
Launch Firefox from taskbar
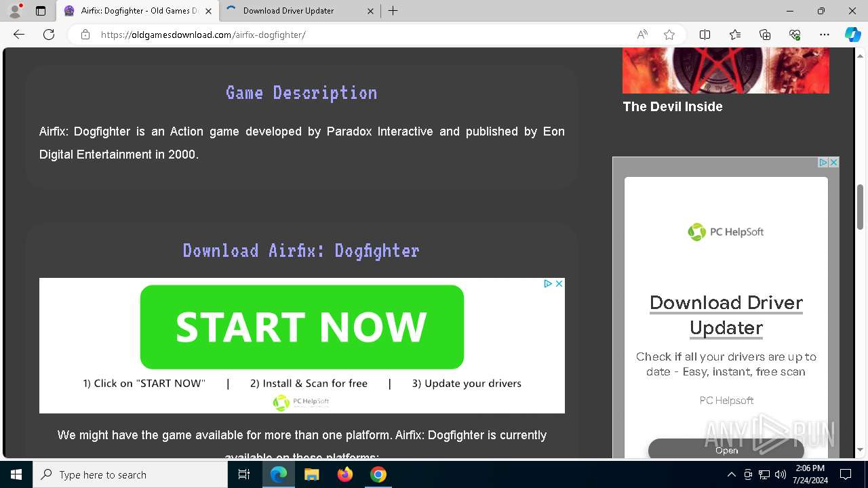345,474
